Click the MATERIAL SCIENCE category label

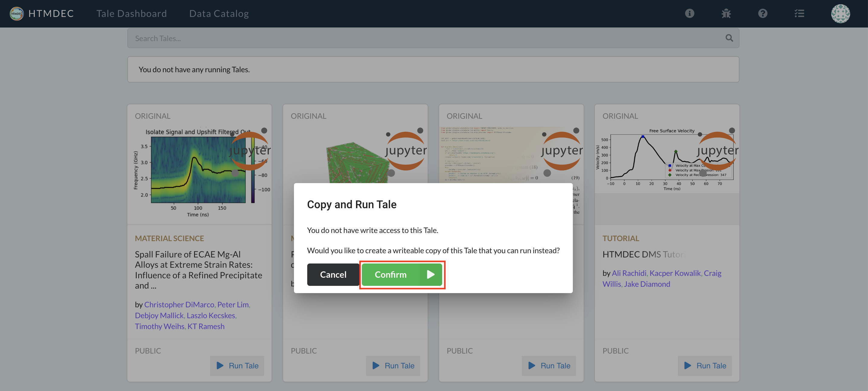pyautogui.click(x=169, y=238)
